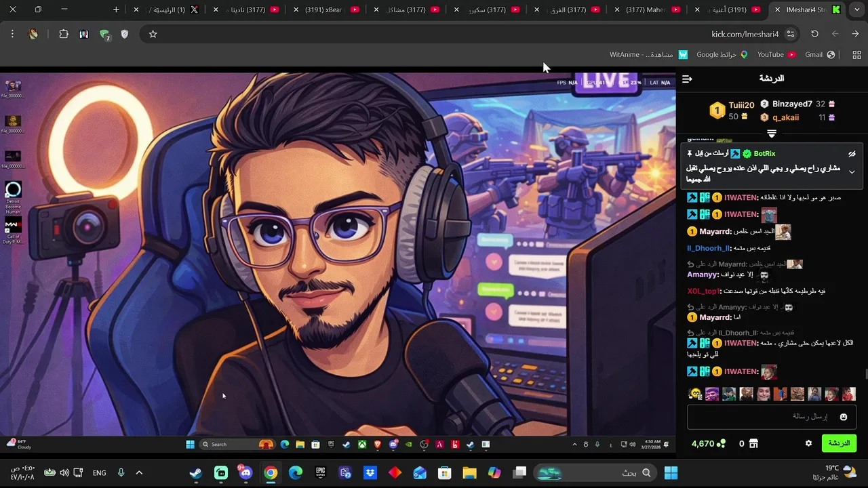Show hidden system tray icons chevron
The width and height of the screenshot is (868, 488).
(x=139, y=472)
